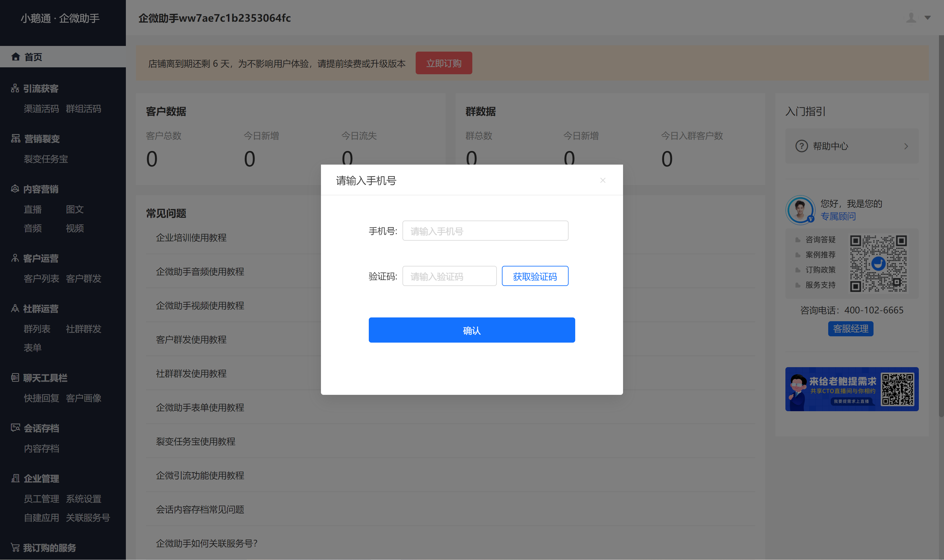
Task: Open 群组活码 menu item
Action: [83, 109]
